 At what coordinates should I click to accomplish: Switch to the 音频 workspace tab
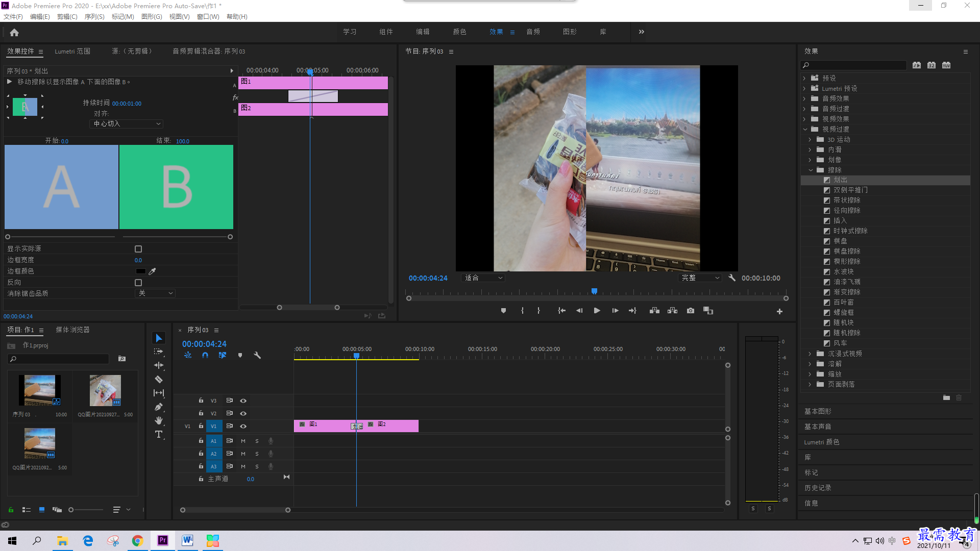533,32
